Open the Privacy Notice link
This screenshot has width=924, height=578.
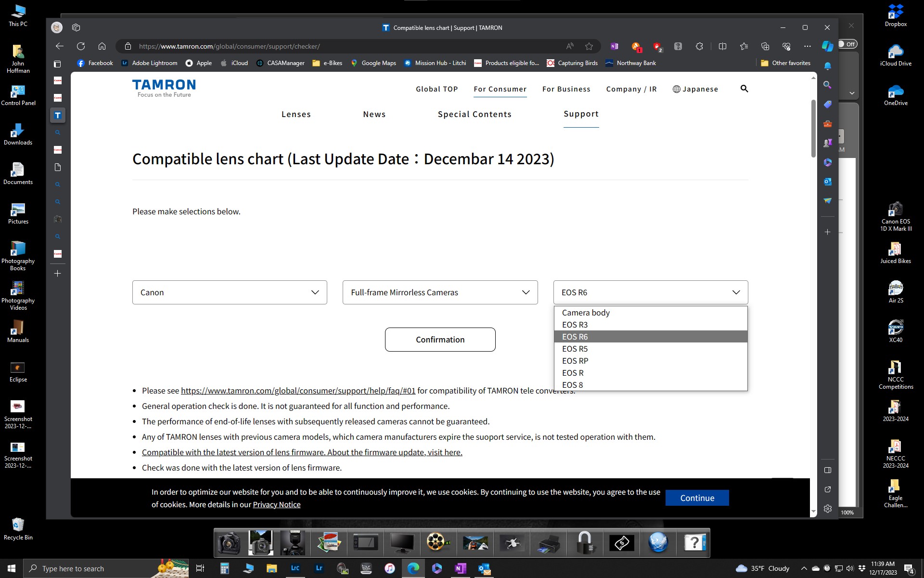tap(276, 505)
